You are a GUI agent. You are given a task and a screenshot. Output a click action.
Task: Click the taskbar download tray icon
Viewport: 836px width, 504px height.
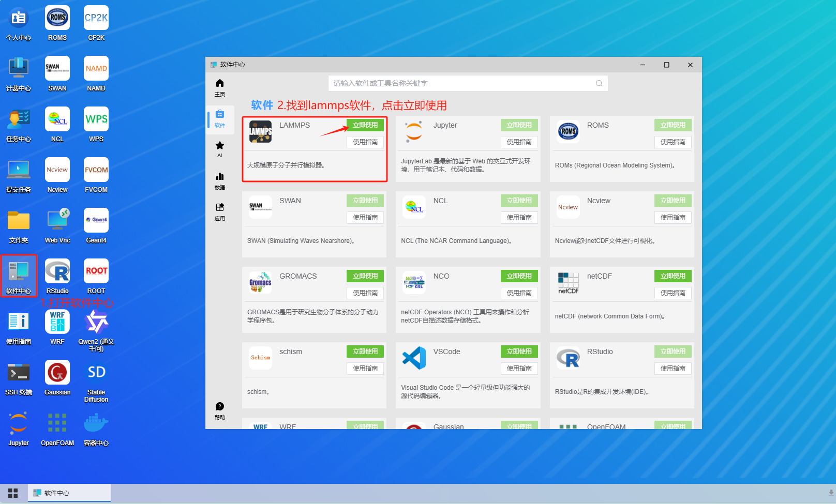[831, 493]
